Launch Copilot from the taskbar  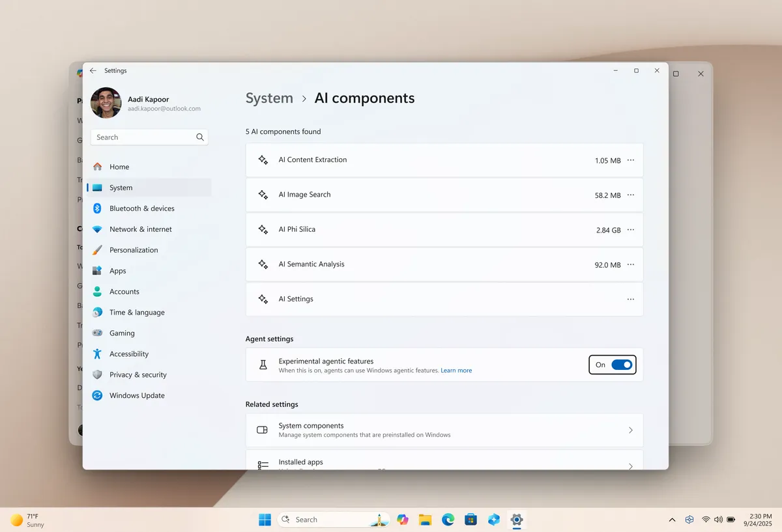402,520
